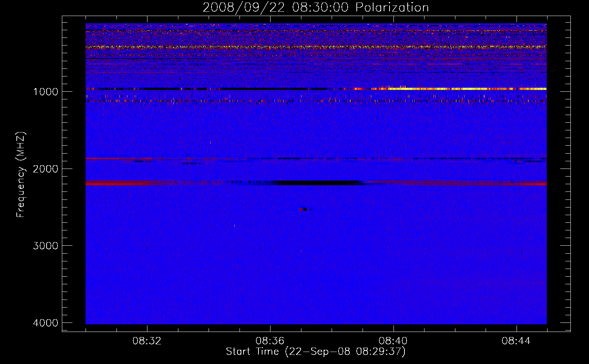Click the 08:40 time tick label
Screen dimensions: 589x364
point(393,341)
